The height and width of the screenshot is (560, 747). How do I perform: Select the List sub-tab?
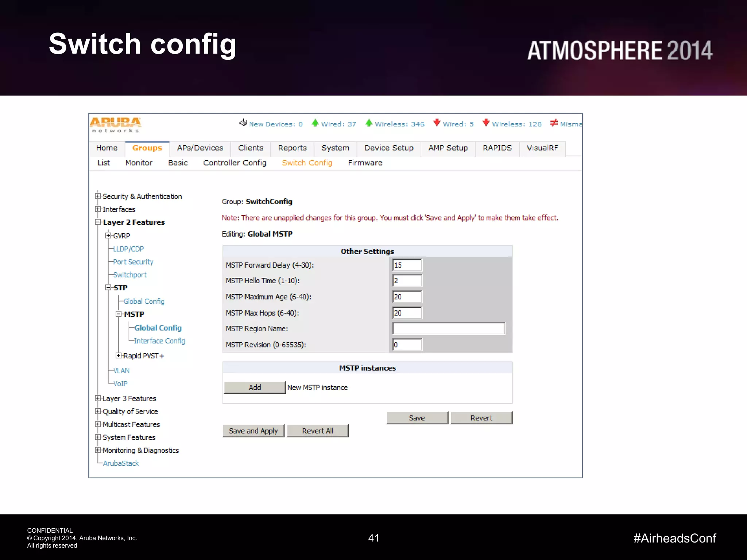point(104,163)
